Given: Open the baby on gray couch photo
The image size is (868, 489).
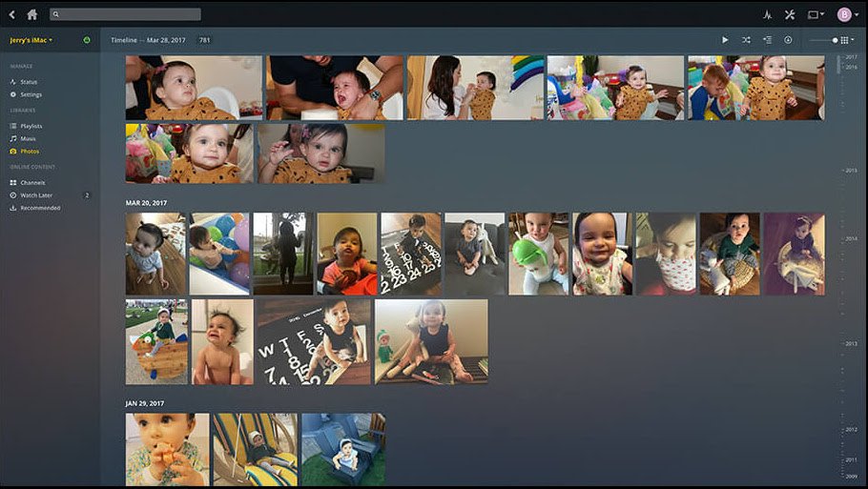Looking at the screenshot, I should click(x=475, y=254).
